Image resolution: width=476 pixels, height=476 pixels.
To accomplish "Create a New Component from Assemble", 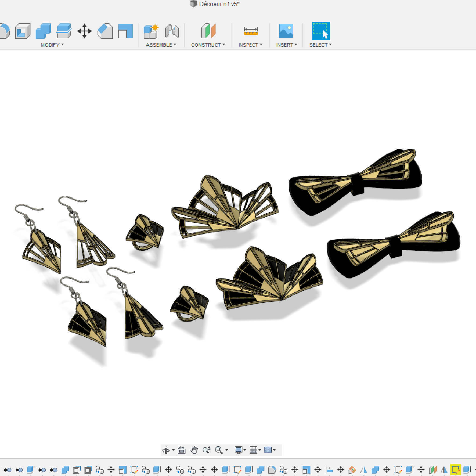I will [151, 31].
